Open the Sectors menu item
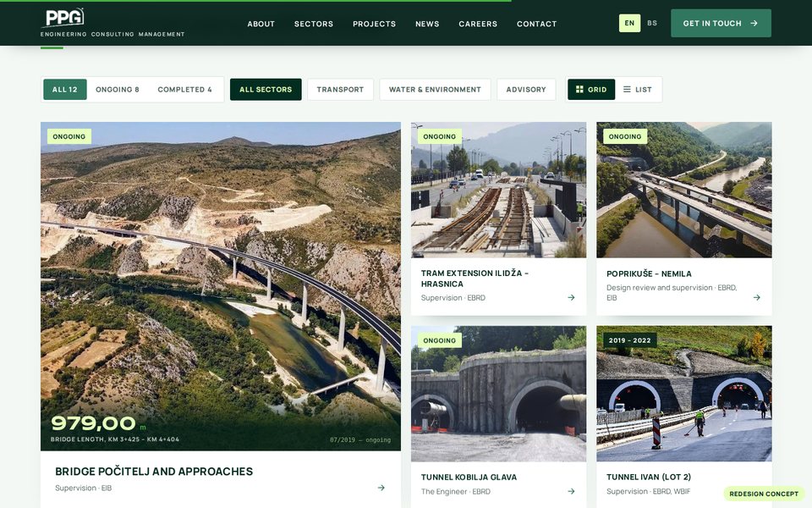812x508 pixels. tap(314, 24)
